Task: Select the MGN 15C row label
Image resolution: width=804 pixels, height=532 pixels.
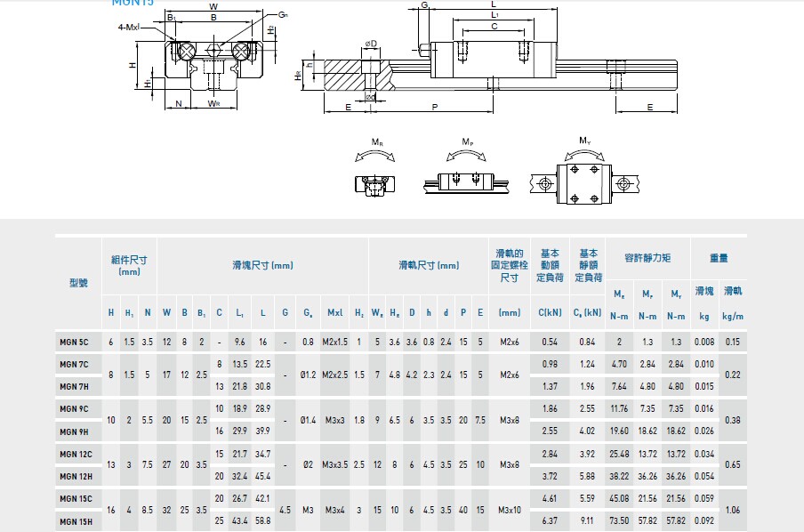Action: click(x=74, y=498)
